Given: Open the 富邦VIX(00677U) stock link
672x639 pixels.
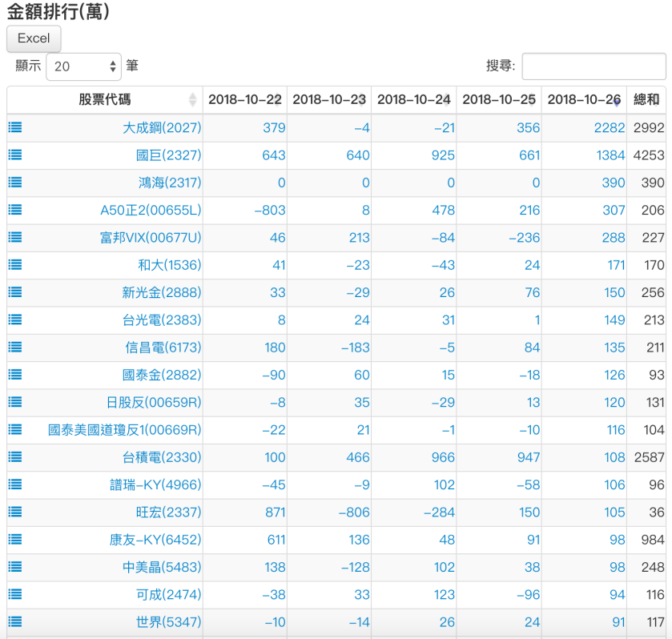Looking at the screenshot, I should (151, 238).
